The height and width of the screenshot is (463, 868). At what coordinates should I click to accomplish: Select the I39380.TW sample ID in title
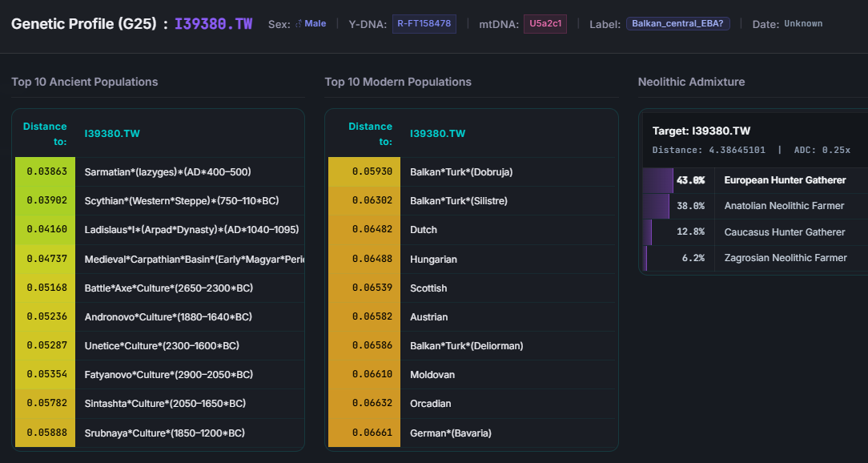[x=213, y=23]
